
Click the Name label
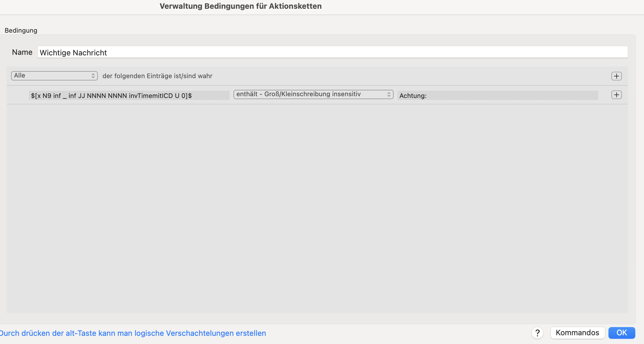click(22, 52)
